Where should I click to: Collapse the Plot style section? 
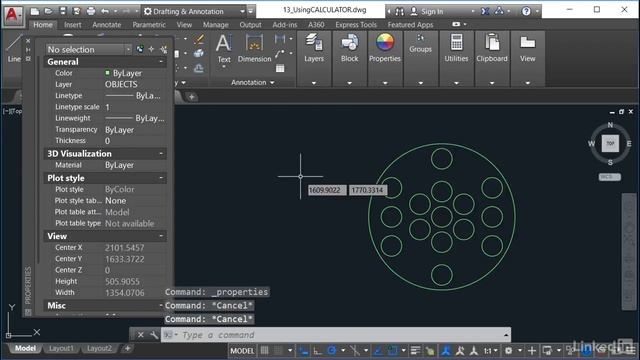(161, 178)
